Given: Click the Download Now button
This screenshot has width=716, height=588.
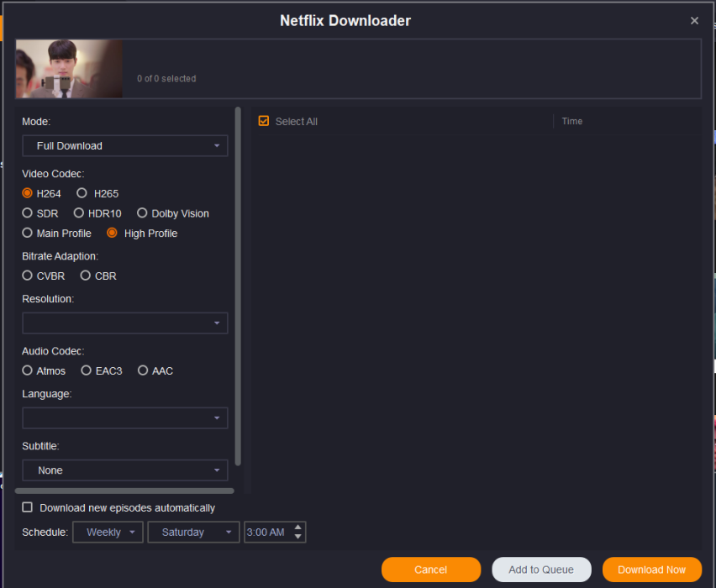Looking at the screenshot, I should [x=651, y=570].
